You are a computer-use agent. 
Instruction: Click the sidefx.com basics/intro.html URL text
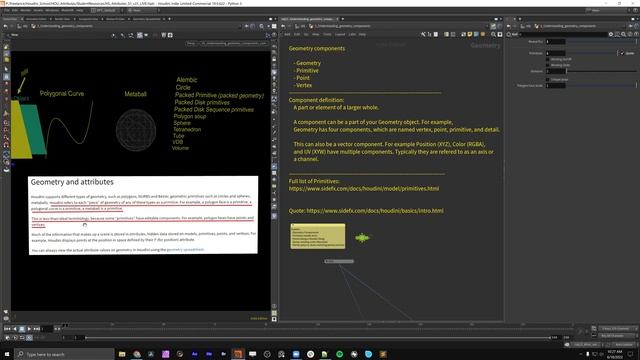pos(375,211)
